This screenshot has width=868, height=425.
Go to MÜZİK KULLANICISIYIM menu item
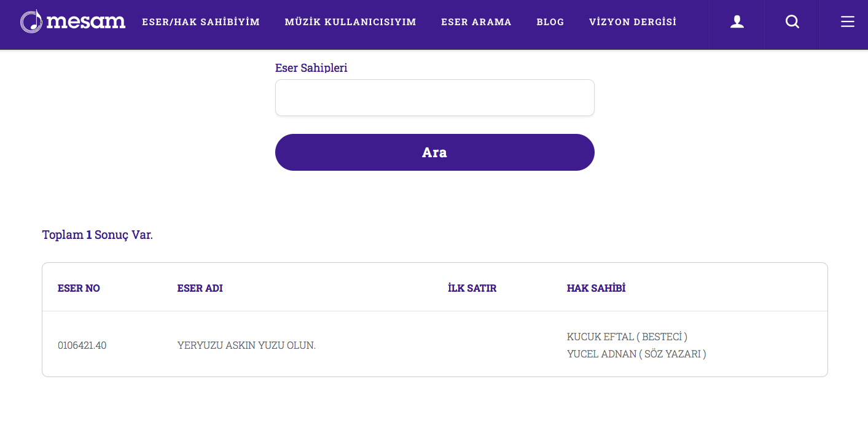click(350, 22)
